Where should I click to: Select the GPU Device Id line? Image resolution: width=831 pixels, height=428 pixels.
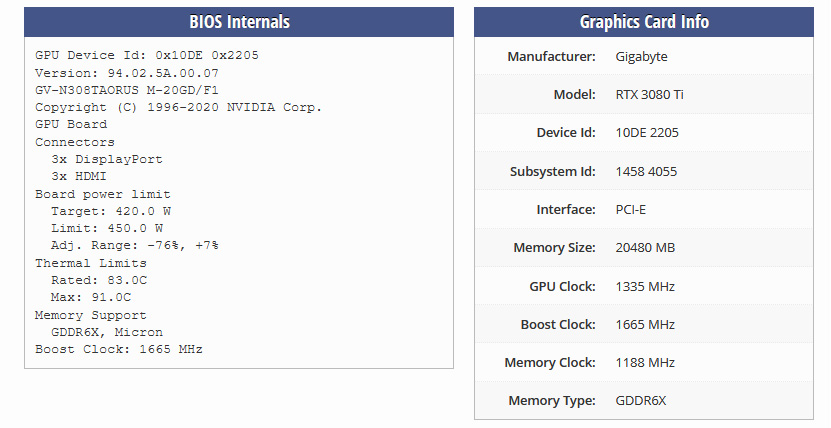click(x=147, y=55)
